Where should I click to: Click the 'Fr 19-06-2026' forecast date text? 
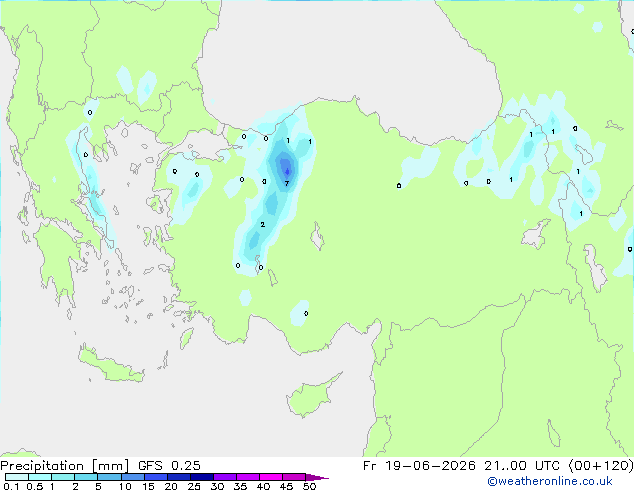[419, 466]
